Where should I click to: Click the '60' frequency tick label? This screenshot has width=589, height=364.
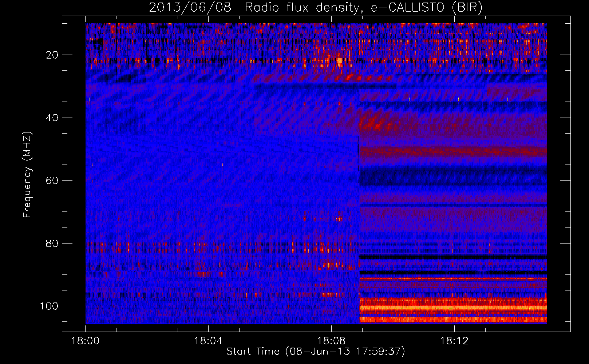coord(52,181)
